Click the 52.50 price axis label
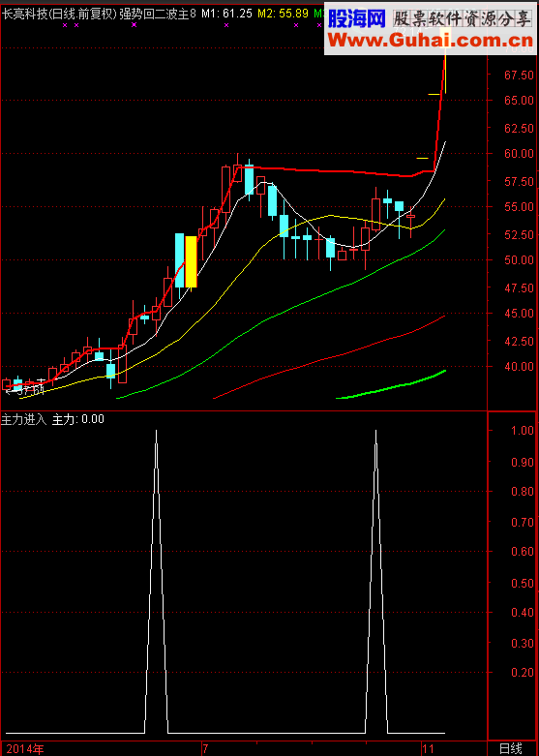The height and width of the screenshot is (756, 539). 521,234
